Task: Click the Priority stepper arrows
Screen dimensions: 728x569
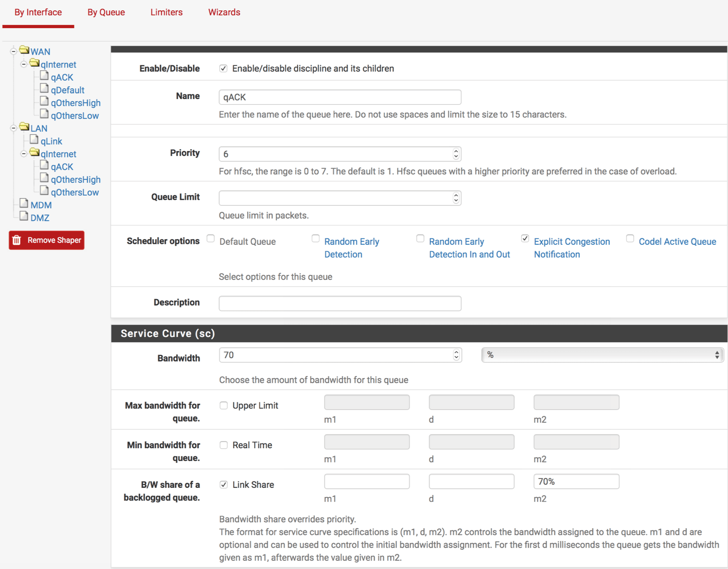Action: coord(456,154)
